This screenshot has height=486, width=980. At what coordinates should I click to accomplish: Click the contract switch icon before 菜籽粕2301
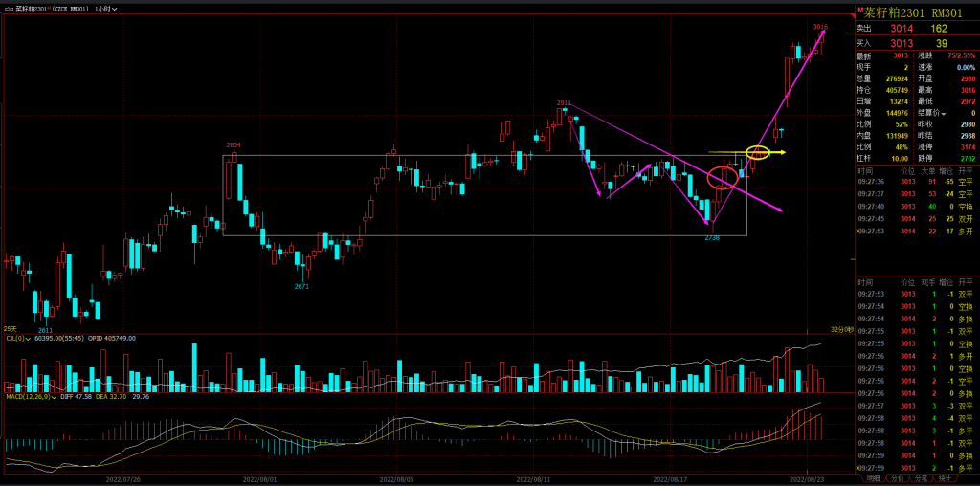[x=10, y=9]
